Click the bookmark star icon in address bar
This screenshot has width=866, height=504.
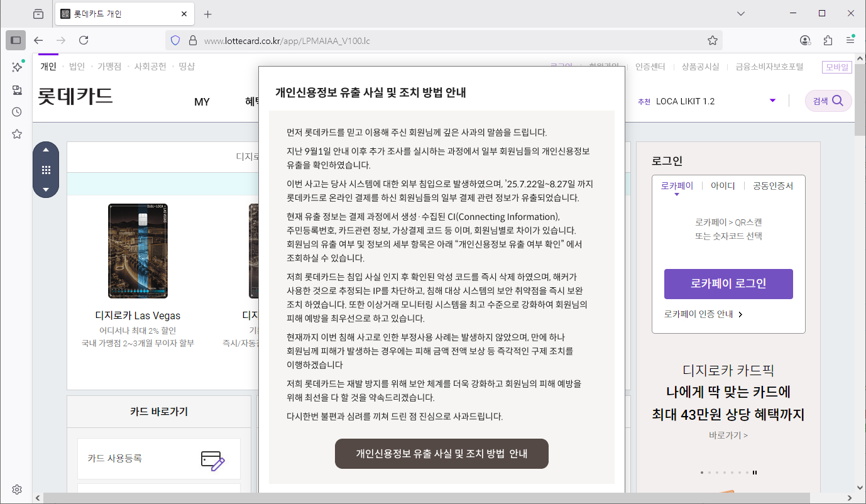712,40
